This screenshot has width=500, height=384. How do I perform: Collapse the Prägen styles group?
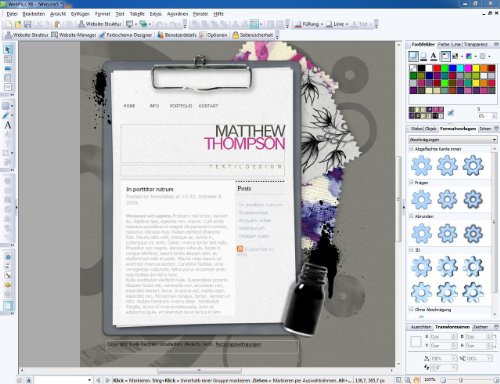click(411, 183)
